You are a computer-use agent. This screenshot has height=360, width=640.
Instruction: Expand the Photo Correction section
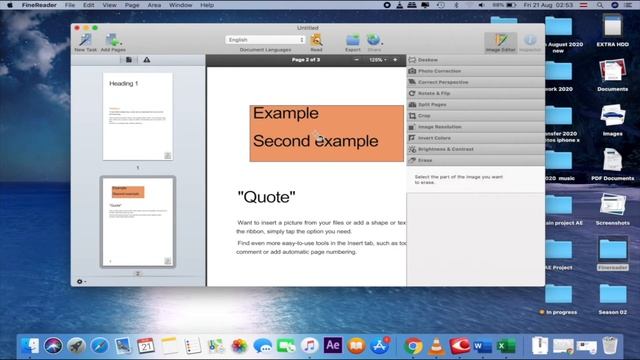point(476,71)
